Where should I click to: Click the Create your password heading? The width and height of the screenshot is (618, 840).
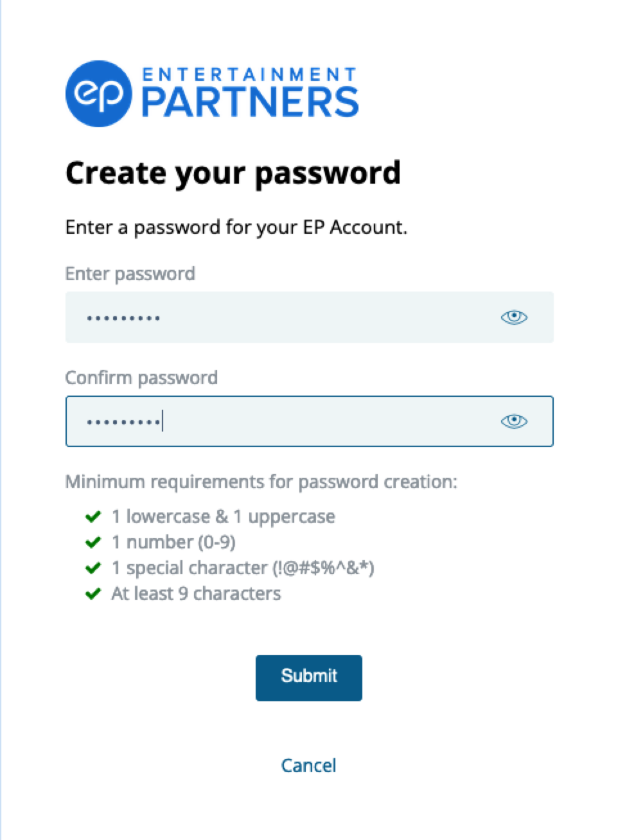pyautogui.click(x=233, y=173)
